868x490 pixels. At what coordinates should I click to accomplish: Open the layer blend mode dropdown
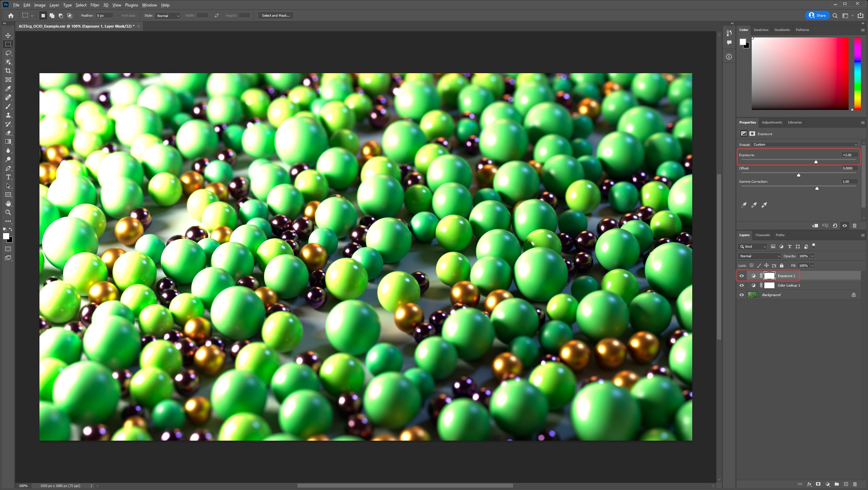tap(760, 256)
